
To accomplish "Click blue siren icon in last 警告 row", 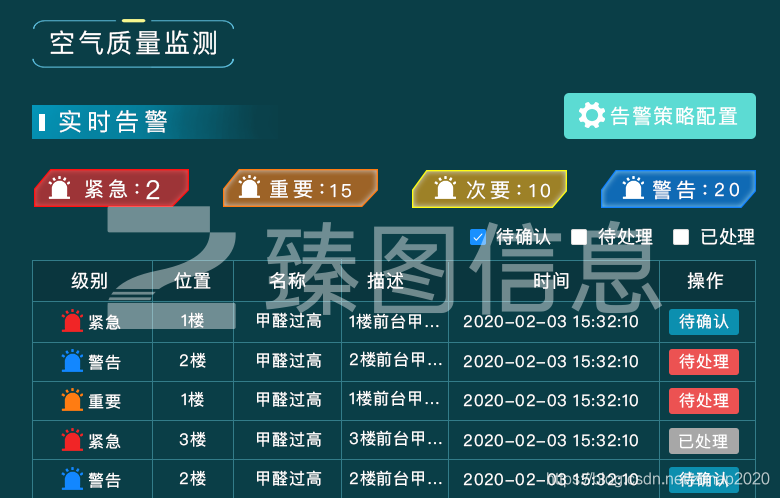I will (x=72, y=479).
